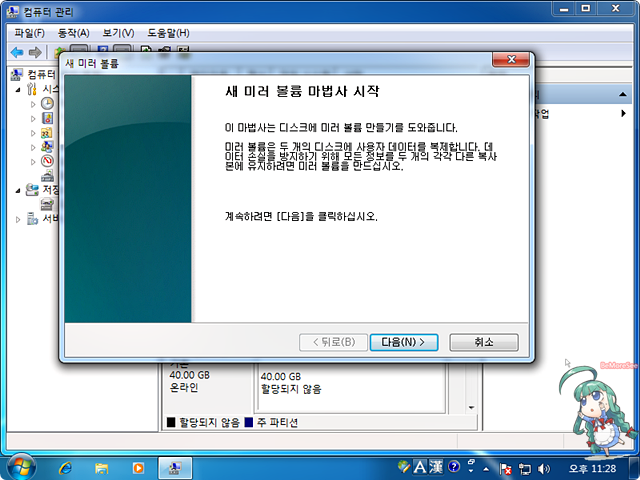Click the black 할당되지 않음 legend swatch
The width and height of the screenshot is (640, 480).
point(171,423)
